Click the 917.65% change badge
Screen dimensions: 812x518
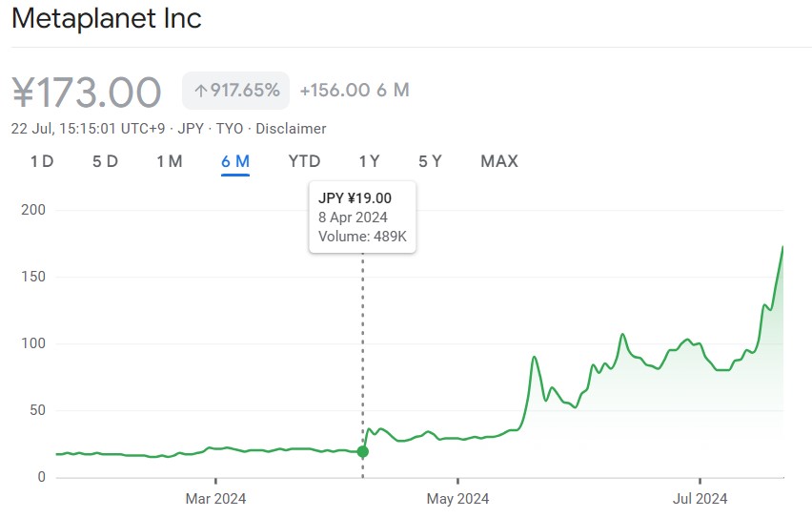pos(235,91)
